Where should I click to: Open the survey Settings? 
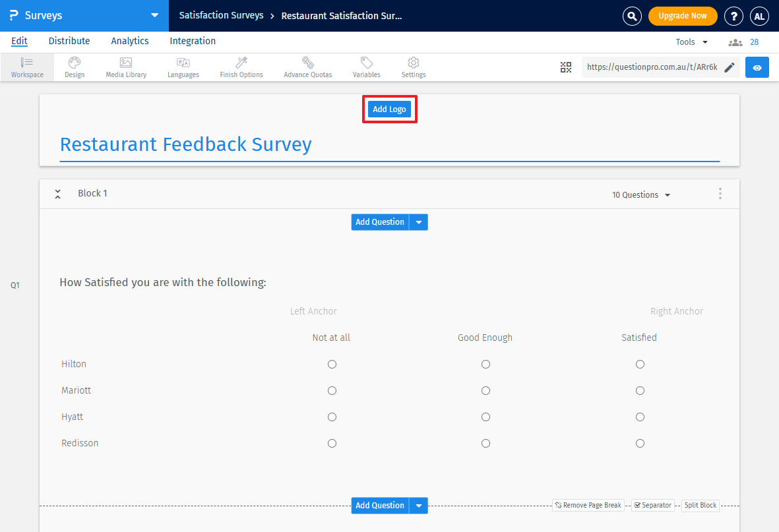pyautogui.click(x=413, y=67)
